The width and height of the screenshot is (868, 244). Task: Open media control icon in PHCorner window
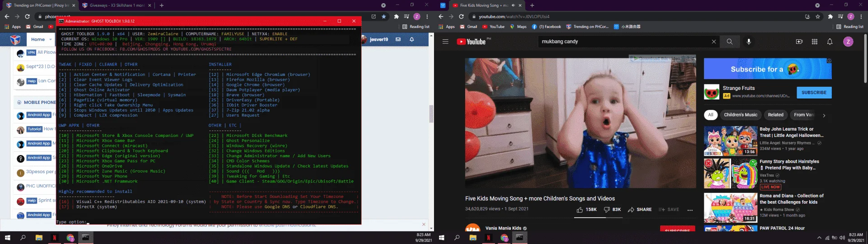point(406,17)
